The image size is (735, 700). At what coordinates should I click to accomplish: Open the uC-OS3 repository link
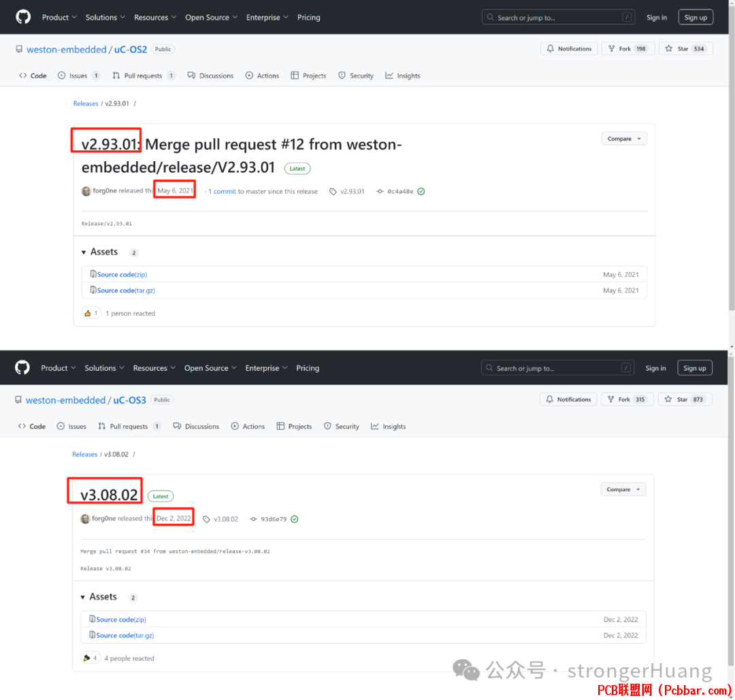pyautogui.click(x=129, y=400)
